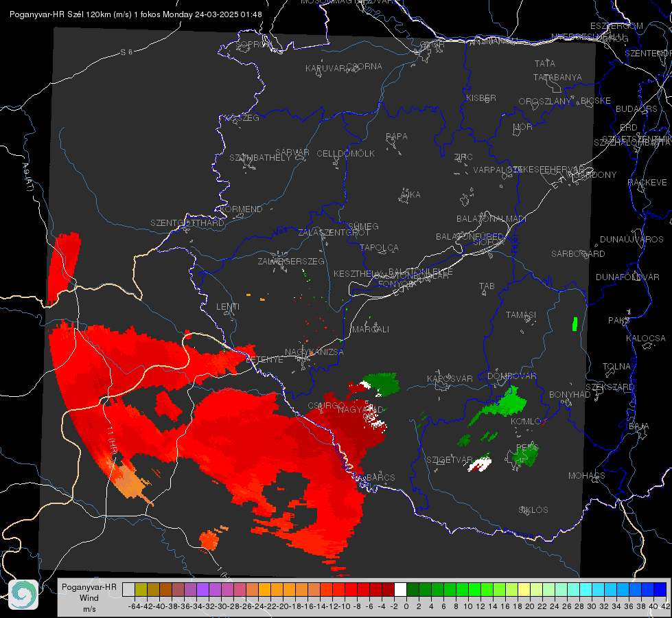Click the BAJA city label
Viewport: 672px width, 618px height.
click(639, 426)
